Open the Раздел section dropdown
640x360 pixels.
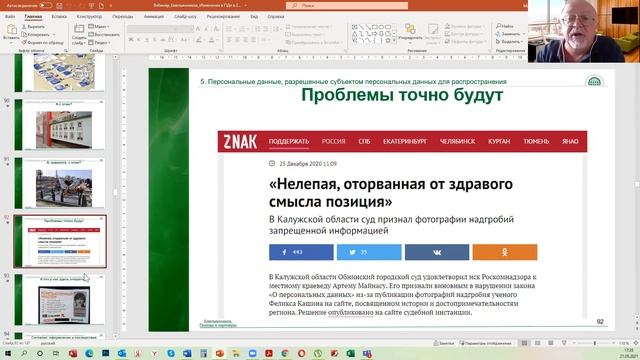point(99,42)
